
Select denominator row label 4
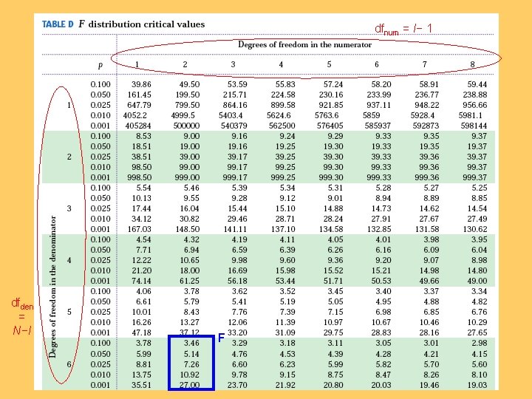click(69, 260)
